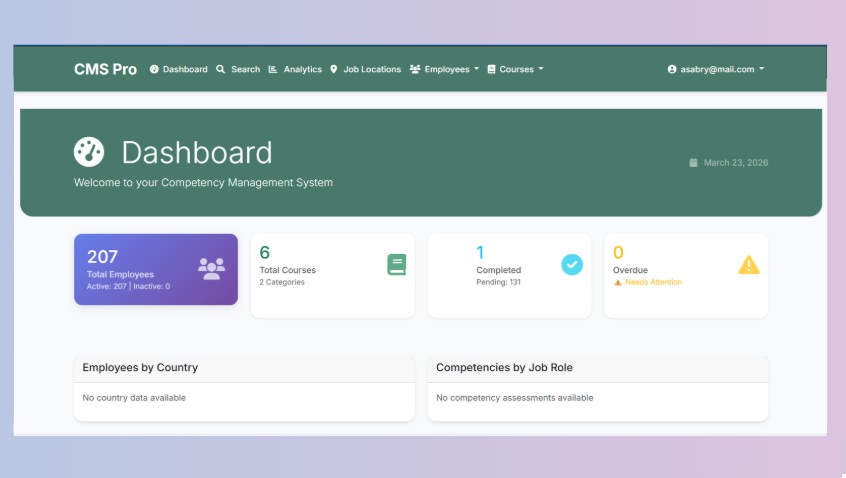
Task: Click the Dashboard page heading
Action: click(197, 153)
